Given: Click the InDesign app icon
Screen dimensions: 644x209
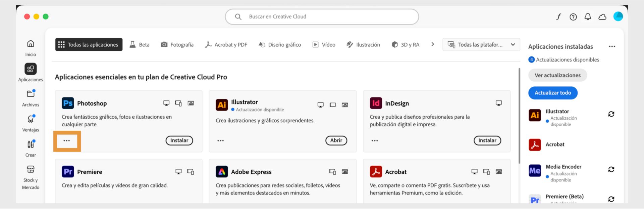Looking at the screenshot, I should tap(376, 103).
